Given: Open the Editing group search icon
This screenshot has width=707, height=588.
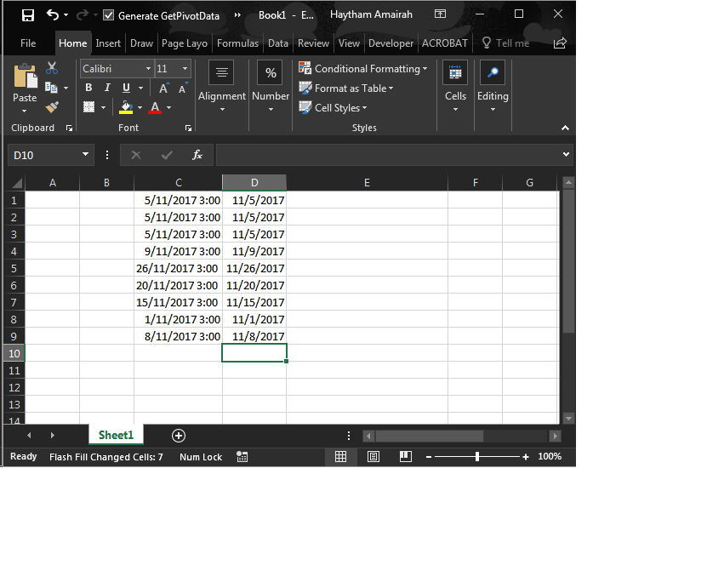Looking at the screenshot, I should pyautogui.click(x=493, y=72).
